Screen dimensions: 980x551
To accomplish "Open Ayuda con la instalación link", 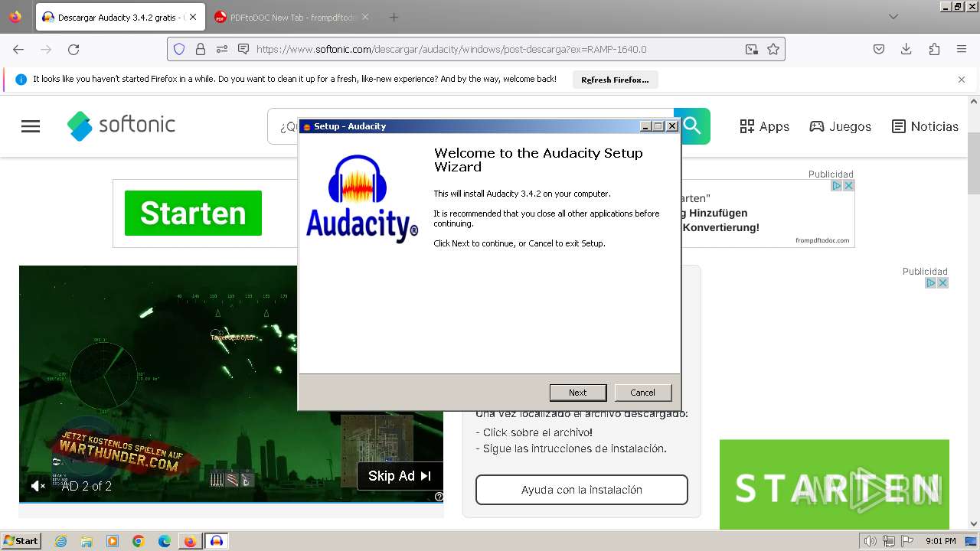I will pos(582,490).
